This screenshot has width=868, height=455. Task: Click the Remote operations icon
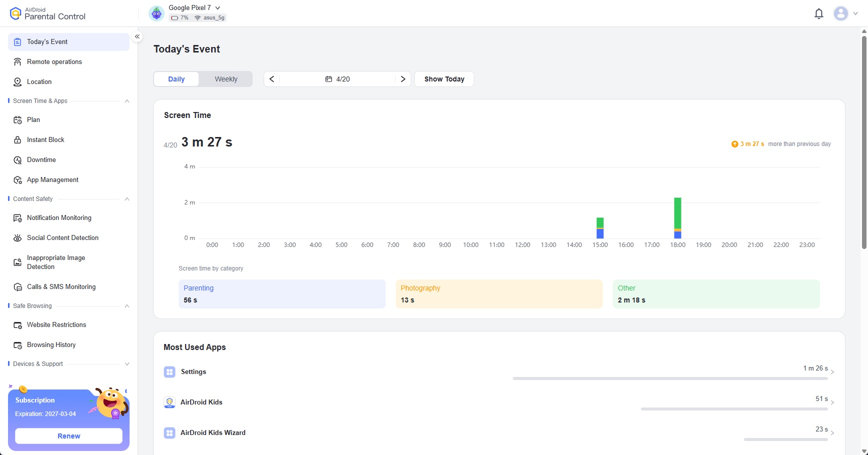(18, 62)
